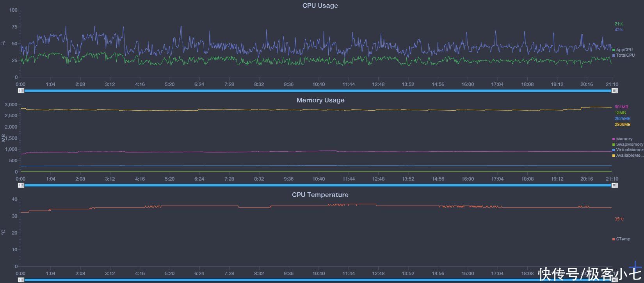
Task: Click right range handle under CPU Usage chart
Action: click(615, 91)
